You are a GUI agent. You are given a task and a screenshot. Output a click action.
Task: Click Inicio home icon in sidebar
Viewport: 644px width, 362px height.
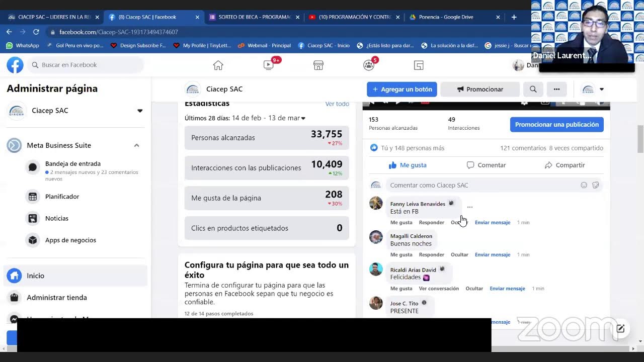pos(15,276)
